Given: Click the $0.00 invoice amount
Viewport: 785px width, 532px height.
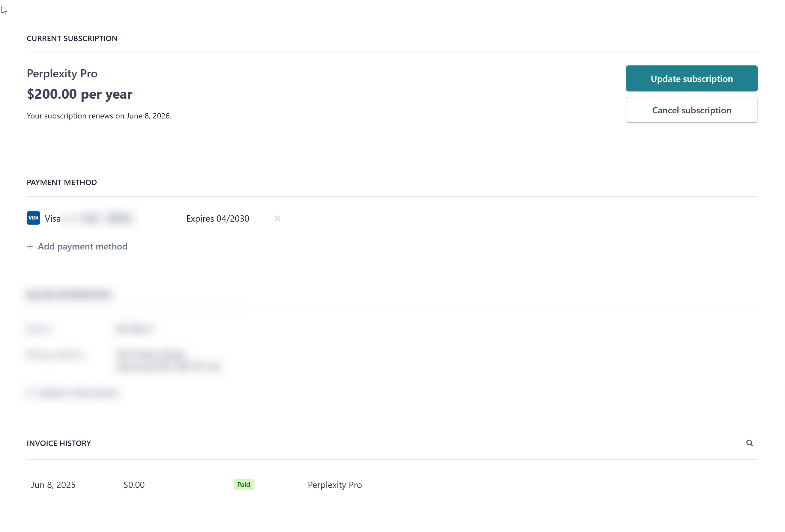Looking at the screenshot, I should pos(134,485).
